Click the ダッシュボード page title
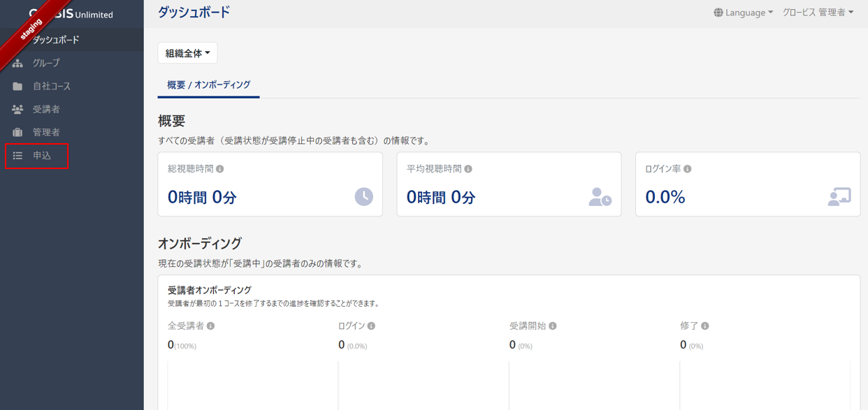The image size is (868, 410). pyautogui.click(x=194, y=13)
